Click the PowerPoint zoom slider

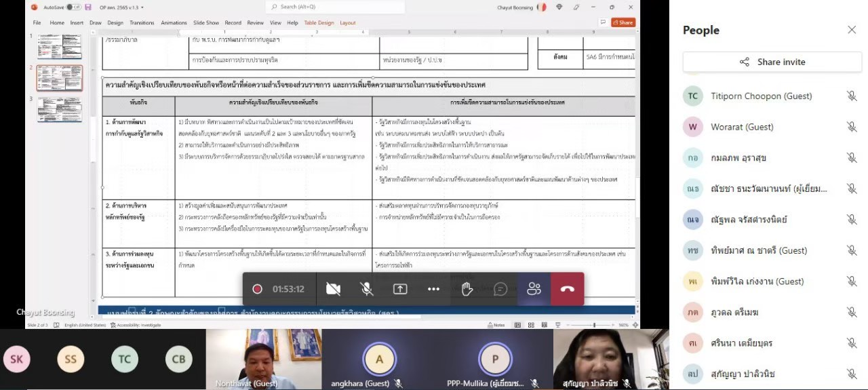(594, 325)
